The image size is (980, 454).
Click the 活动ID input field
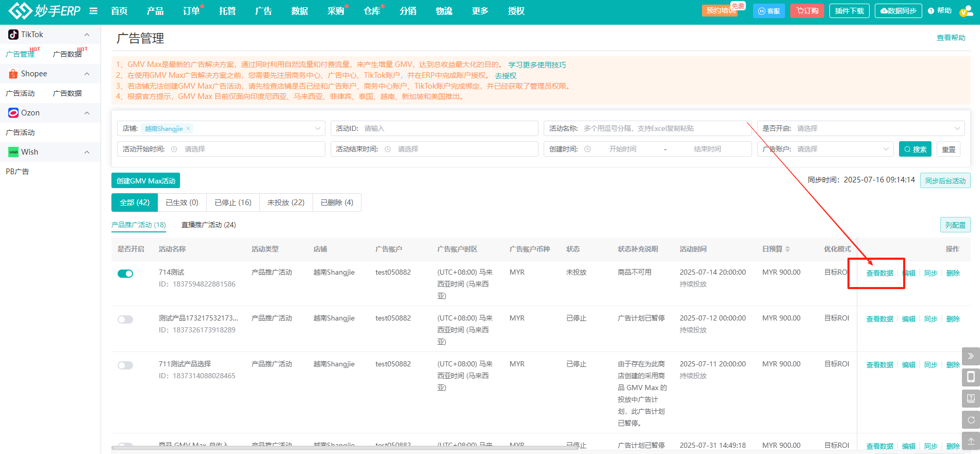(434, 128)
